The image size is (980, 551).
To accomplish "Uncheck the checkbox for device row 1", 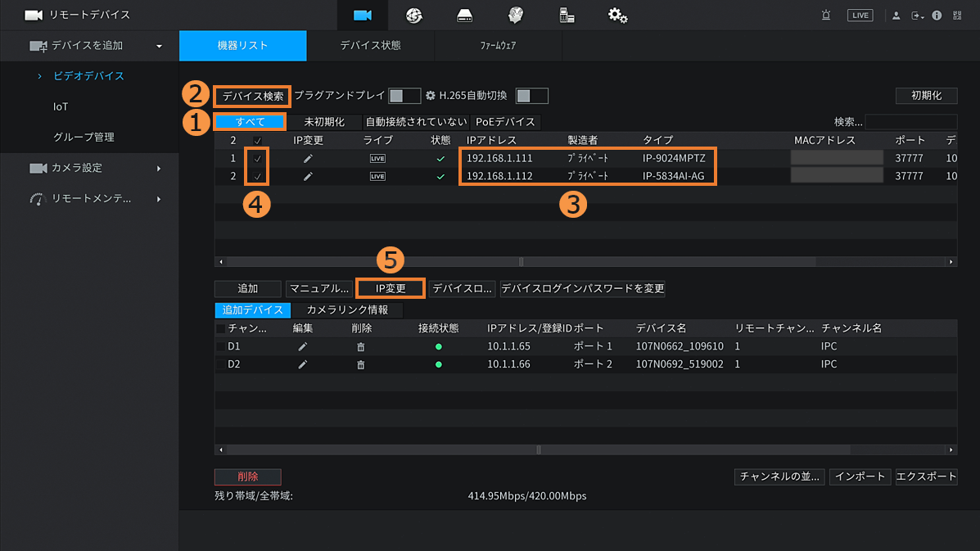I will 258,158.
